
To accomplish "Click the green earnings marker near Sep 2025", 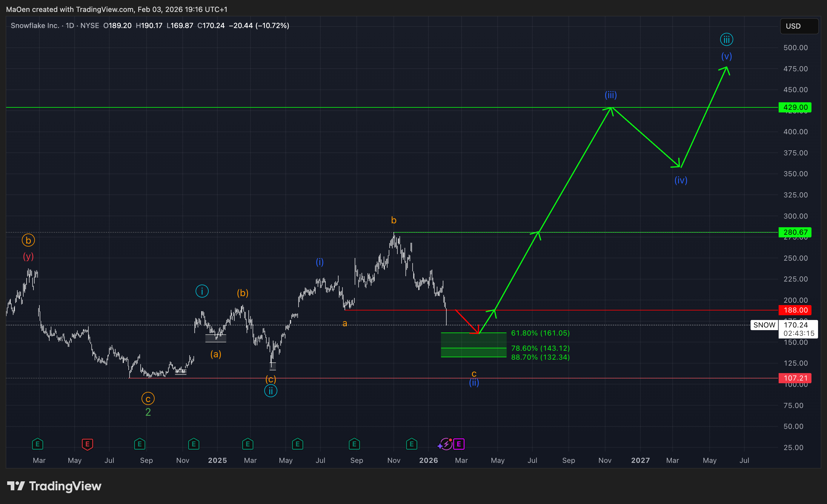I will [354, 444].
